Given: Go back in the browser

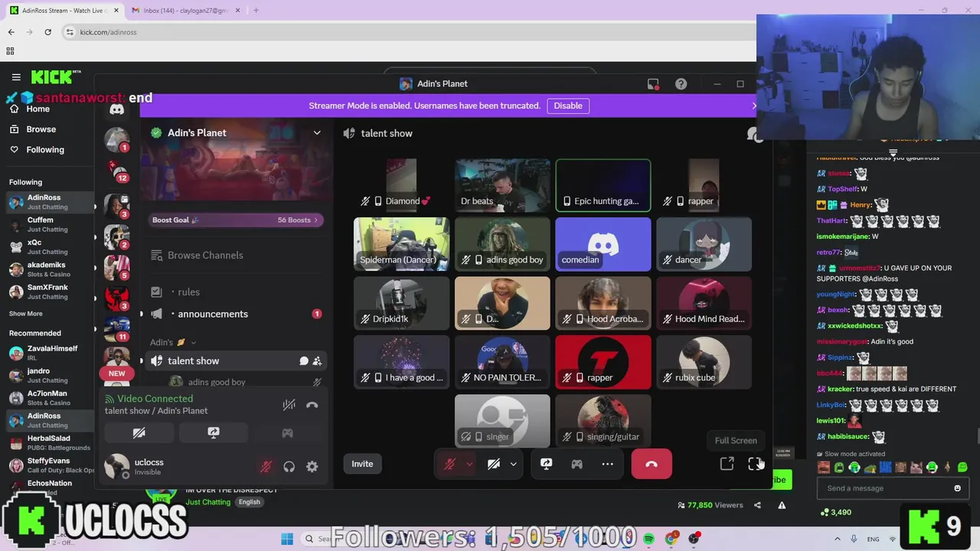Looking at the screenshot, I should coord(11,32).
